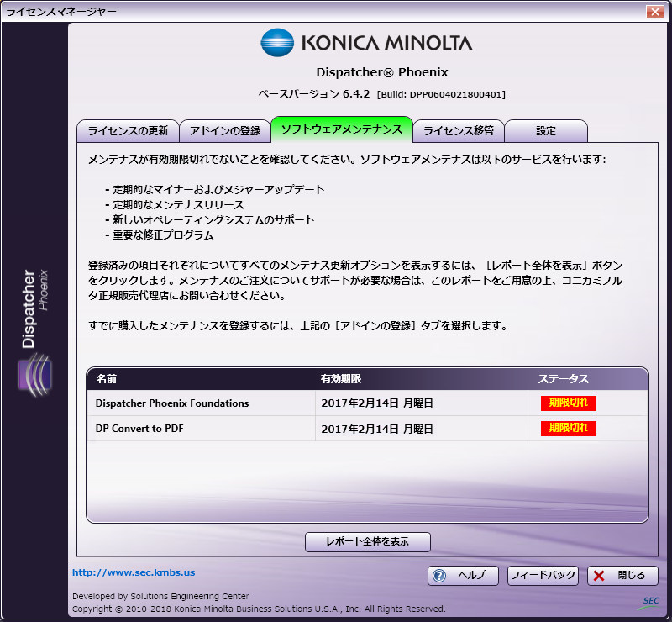This screenshot has width=672, height=622.
Task: Click the フィードバック button
Action: pyautogui.click(x=543, y=575)
